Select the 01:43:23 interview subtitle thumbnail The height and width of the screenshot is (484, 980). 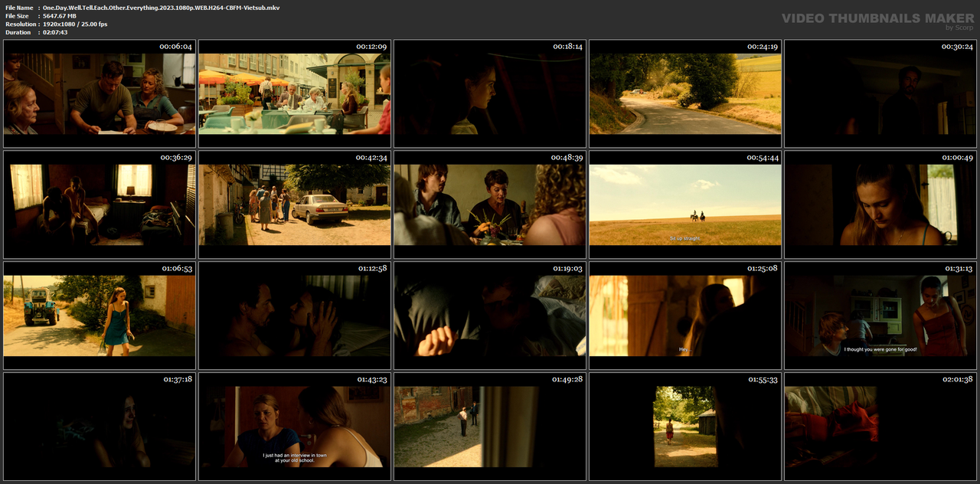tap(295, 427)
